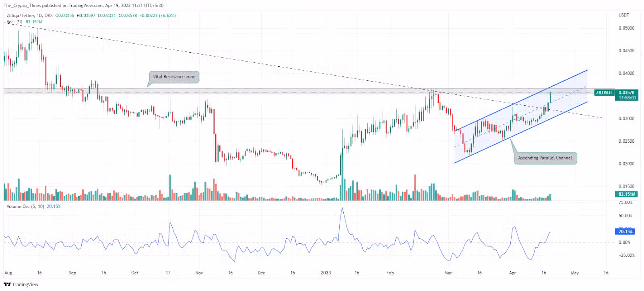This screenshot has width=644, height=291.
Task: Click the green 83.151M volume axis label
Action: pos(627,194)
